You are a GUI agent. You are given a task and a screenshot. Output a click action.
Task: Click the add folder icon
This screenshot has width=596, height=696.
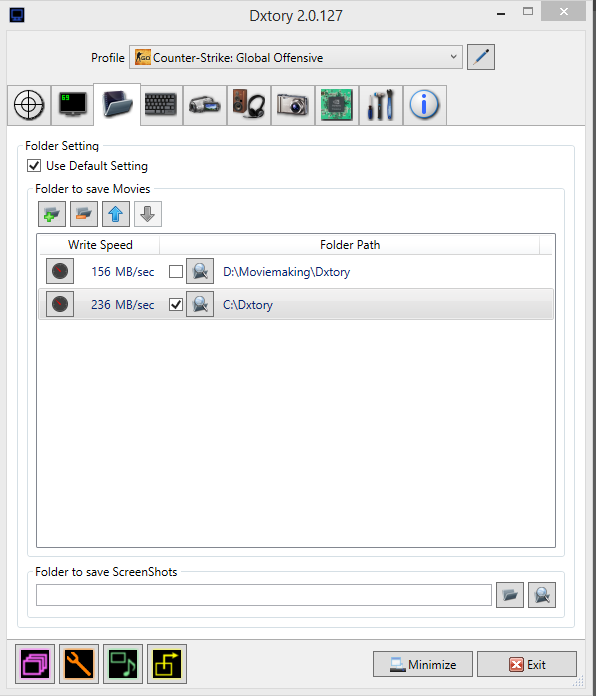pyautogui.click(x=52, y=214)
